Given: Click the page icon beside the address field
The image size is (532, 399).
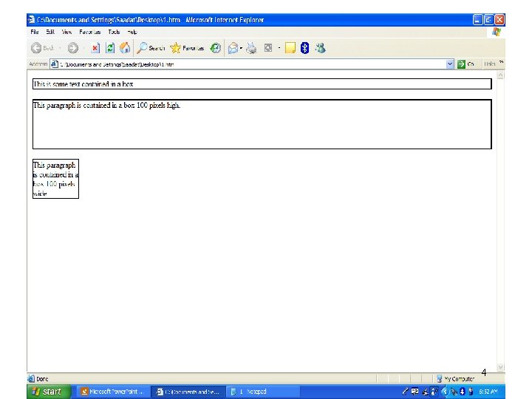Looking at the screenshot, I should pyautogui.click(x=54, y=64).
